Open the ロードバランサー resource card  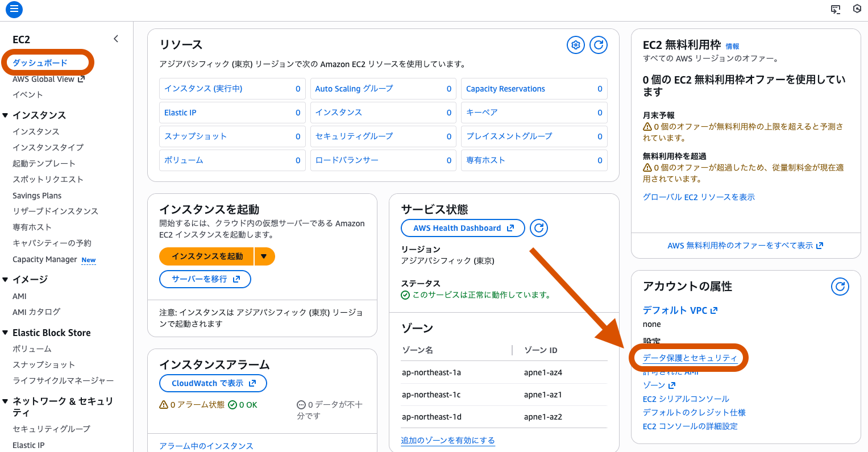383,160
